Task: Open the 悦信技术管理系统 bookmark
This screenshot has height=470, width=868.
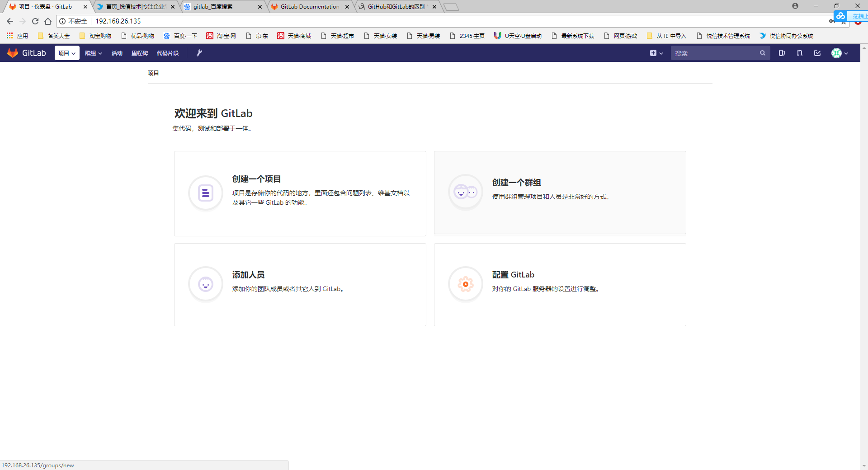Action: point(723,36)
